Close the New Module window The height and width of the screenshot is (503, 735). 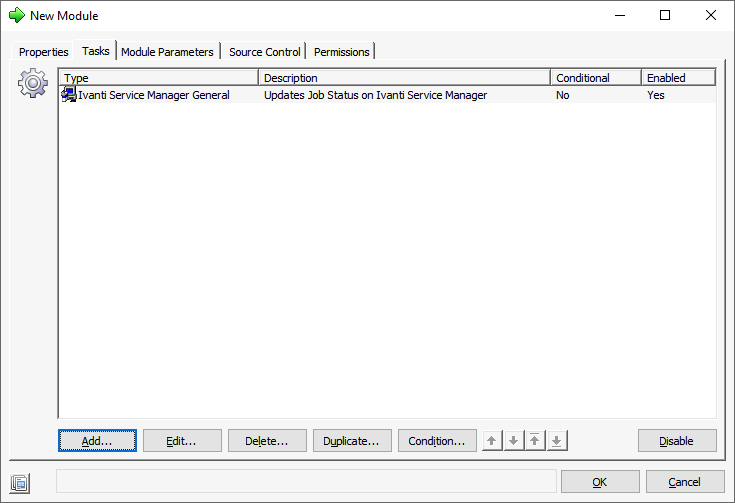[x=711, y=15]
